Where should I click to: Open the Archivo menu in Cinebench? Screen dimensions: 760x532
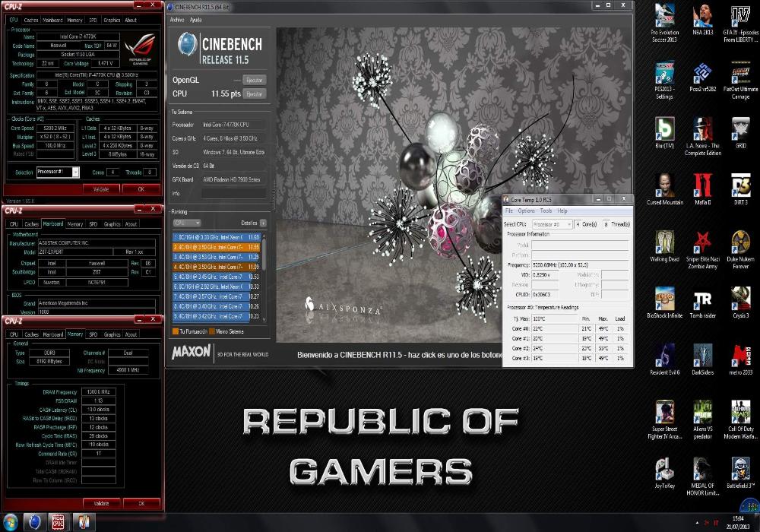click(x=177, y=20)
